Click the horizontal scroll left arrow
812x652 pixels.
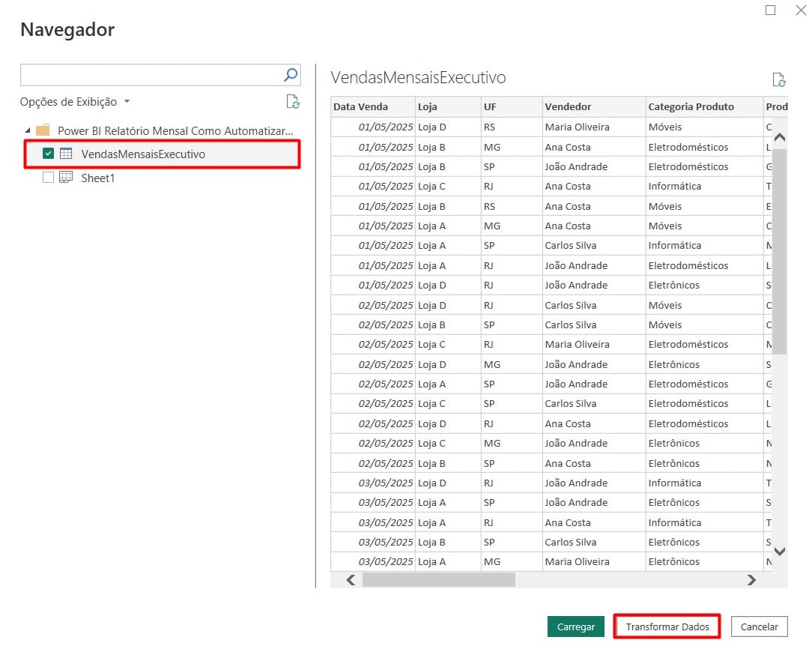[x=351, y=580]
